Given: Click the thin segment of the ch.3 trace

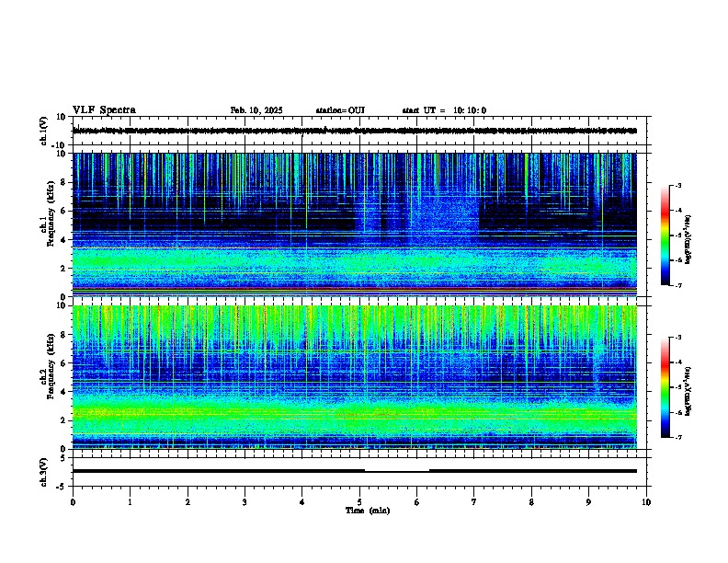Looking at the screenshot, I should click(397, 472).
